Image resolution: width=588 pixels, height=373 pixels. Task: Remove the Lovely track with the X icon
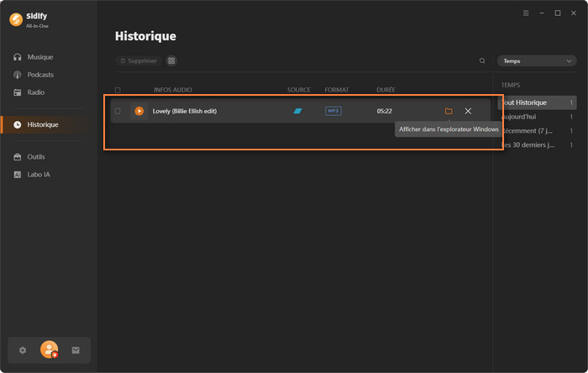coord(468,111)
